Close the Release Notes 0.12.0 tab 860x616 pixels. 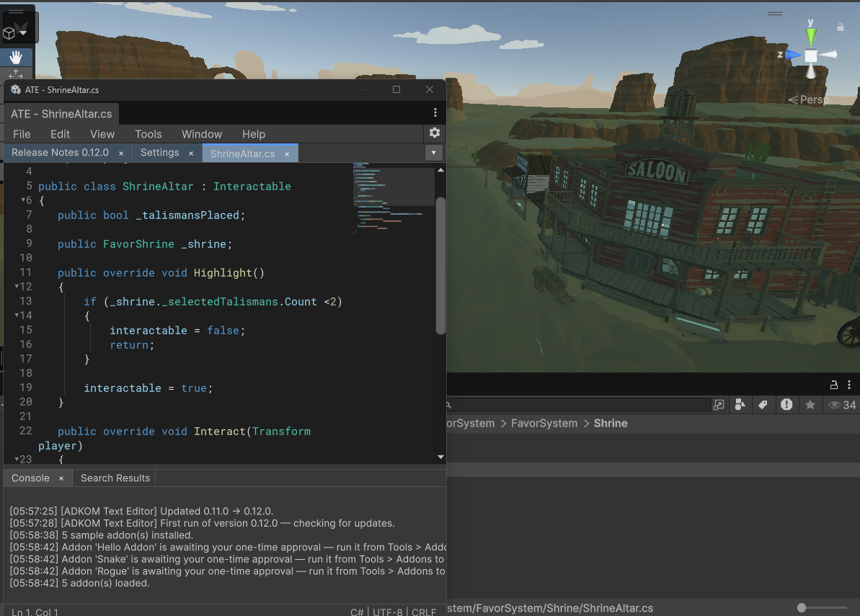tap(121, 153)
